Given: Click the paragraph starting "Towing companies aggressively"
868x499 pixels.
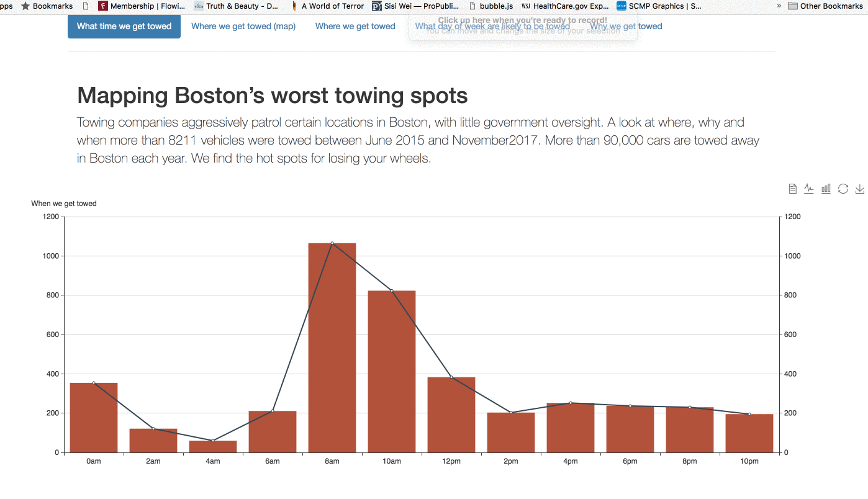Looking at the screenshot, I should [x=418, y=140].
